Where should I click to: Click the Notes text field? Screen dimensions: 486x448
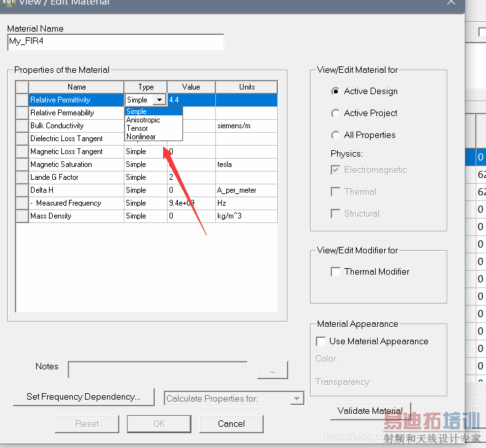(x=158, y=370)
